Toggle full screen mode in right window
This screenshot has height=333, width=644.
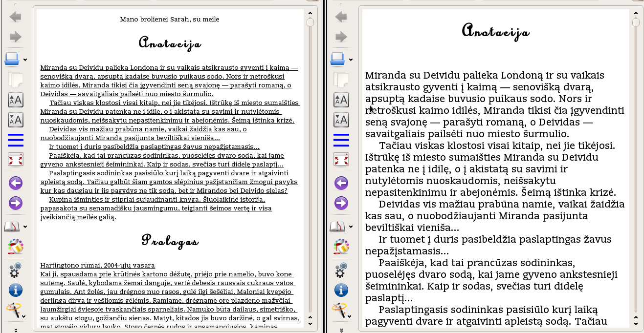coord(341,160)
